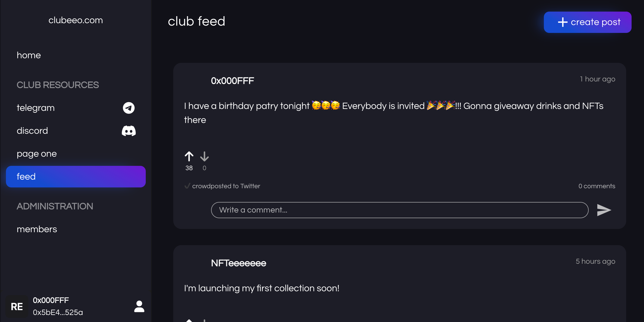Click the clubeeo.com site title

pos(76,20)
